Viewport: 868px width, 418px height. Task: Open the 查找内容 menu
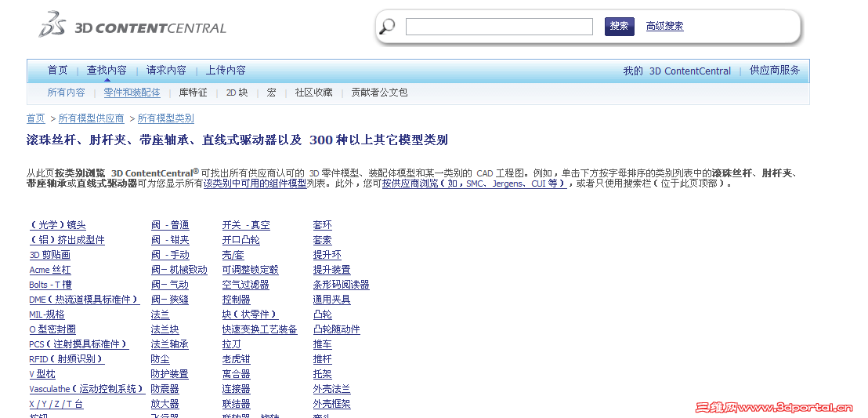pyautogui.click(x=107, y=71)
